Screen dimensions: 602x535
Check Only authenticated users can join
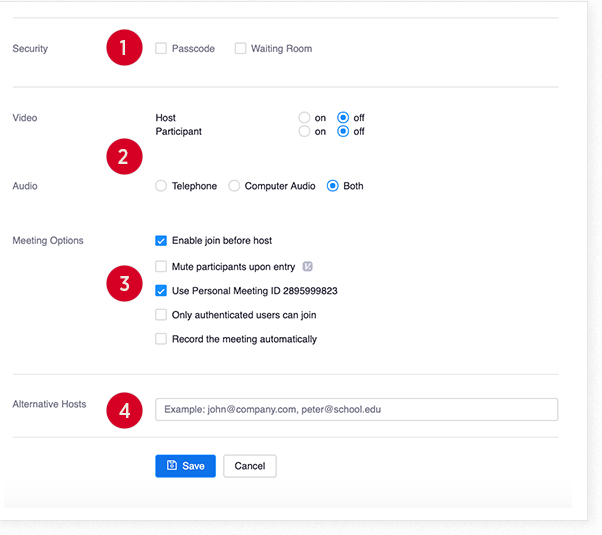161,315
